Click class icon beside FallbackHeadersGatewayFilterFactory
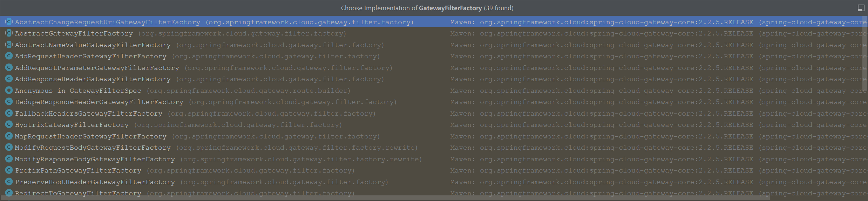Screen dimensions: 868x201 [x=9, y=113]
